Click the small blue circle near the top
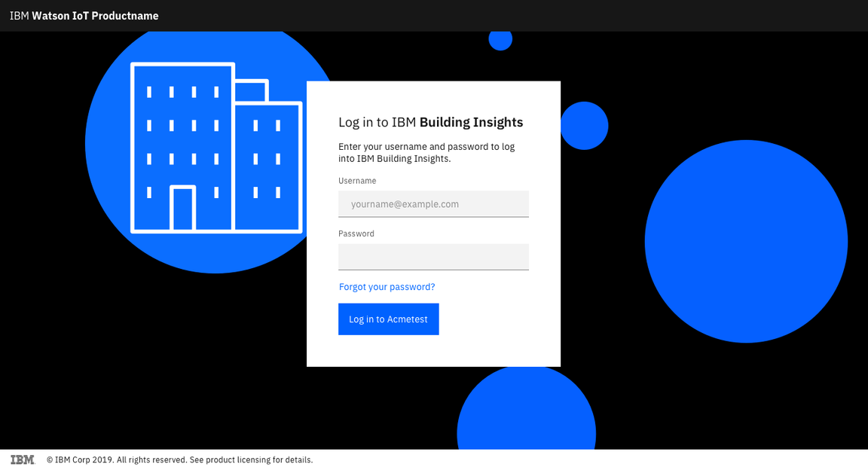Viewport: 868px width, 470px height. 500,39
